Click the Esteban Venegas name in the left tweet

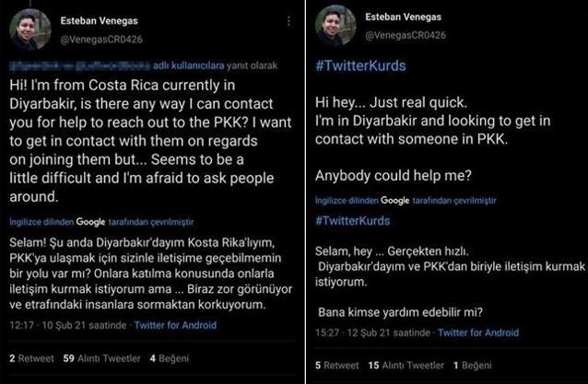(x=100, y=17)
